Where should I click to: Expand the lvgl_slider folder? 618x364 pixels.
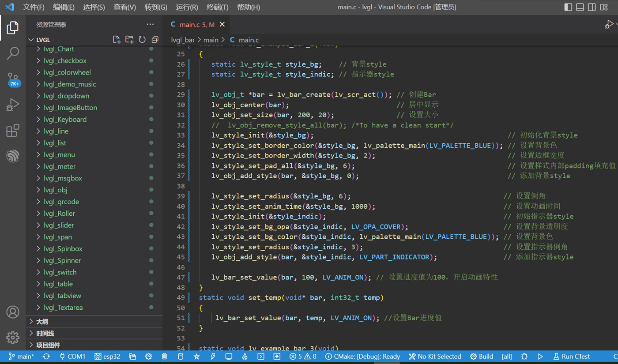click(x=59, y=225)
